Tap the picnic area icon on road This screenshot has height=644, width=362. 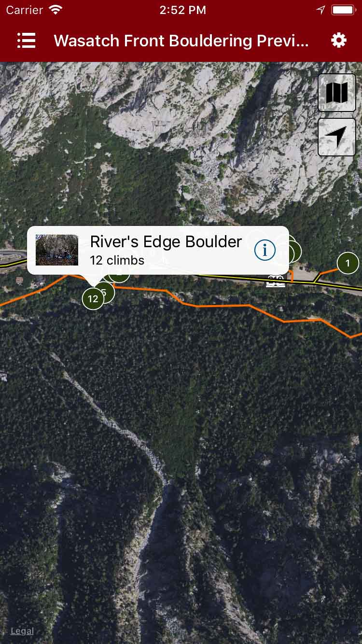(x=275, y=280)
